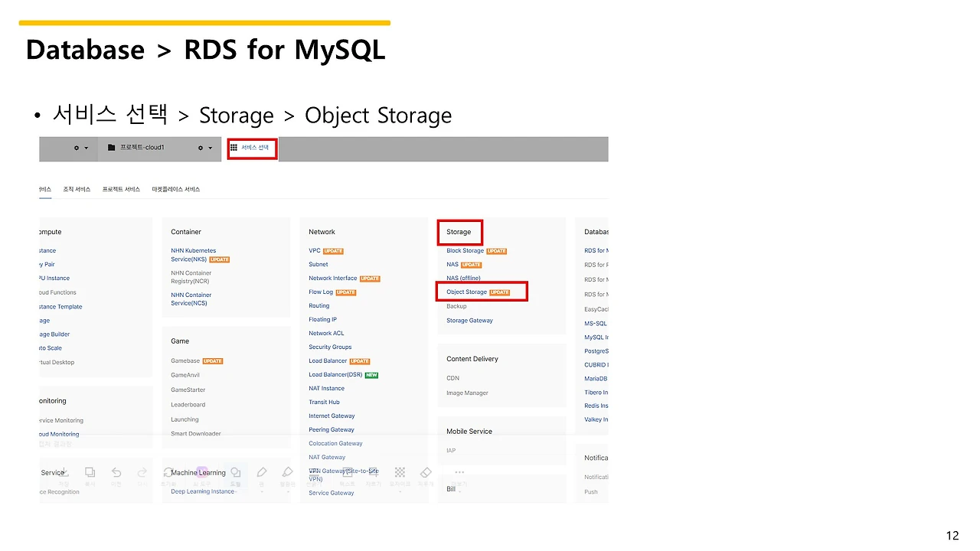The image size is (980, 551).
Task: Select the 프로젝트-cloud1 project entry
Action: [x=136, y=148]
